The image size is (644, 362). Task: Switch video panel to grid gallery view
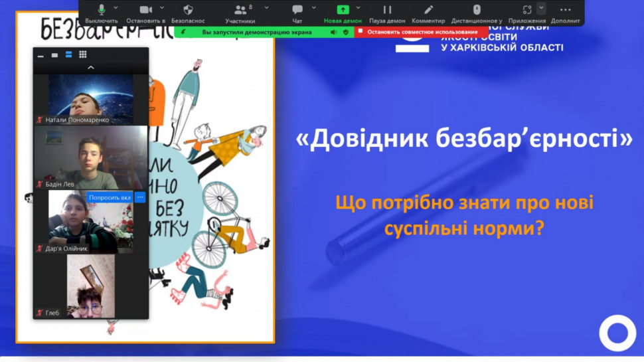pos(82,54)
